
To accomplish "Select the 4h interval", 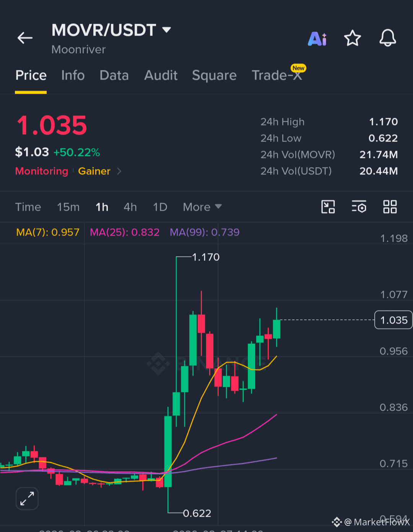I will click(x=130, y=207).
